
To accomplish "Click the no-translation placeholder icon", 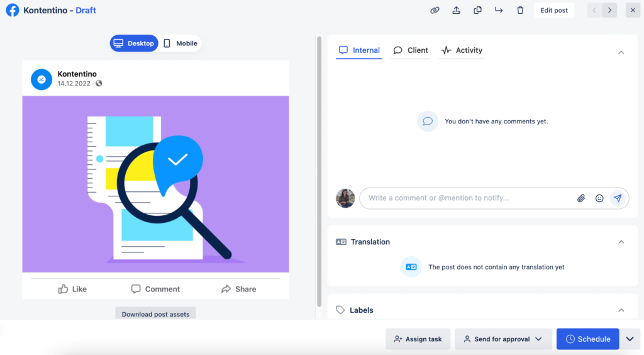I will 411,267.
